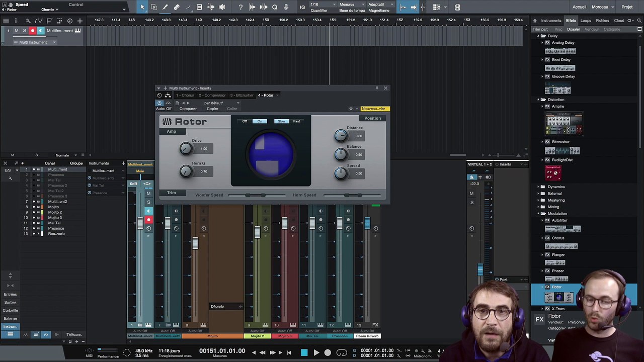Switch to the 2 - Compressor insert tab
Image resolution: width=644 pixels, height=362 pixels.
(x=212, y=95)
